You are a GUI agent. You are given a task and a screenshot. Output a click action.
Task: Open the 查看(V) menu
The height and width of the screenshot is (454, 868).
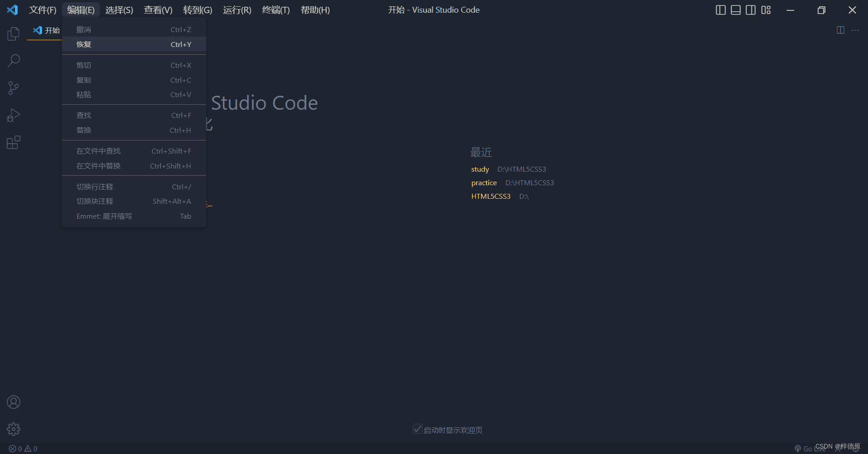pos(158,10)
